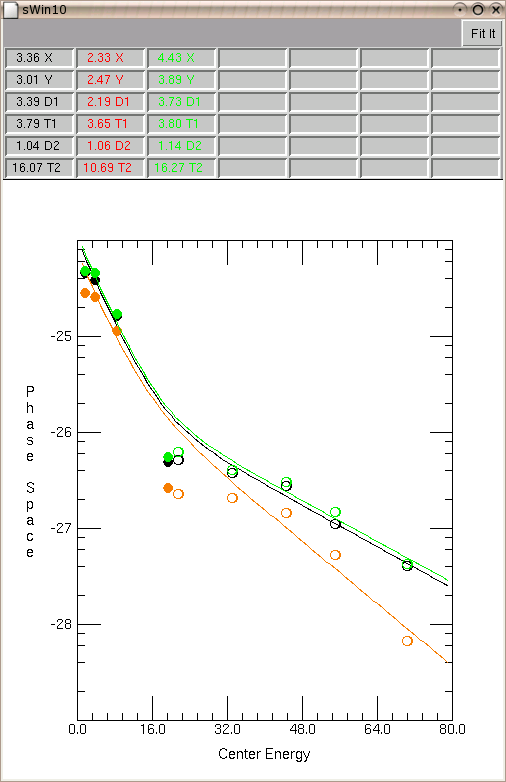This screenshot has width=506, height=782.
Task: Select the green 16.27 T2 cell
Action: (x=181, y=168)
